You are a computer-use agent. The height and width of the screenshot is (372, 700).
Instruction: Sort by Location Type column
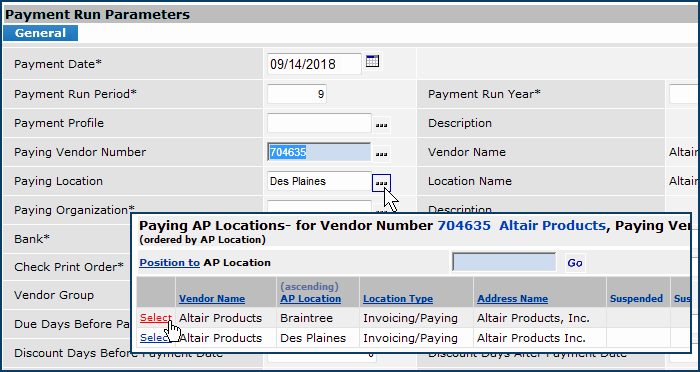[x=398, y=299]
